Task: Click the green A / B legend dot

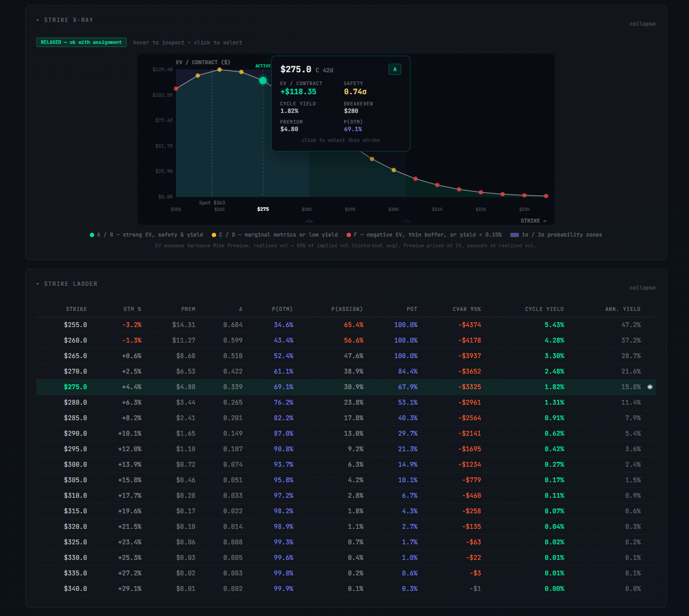Action: click(91, 234)
